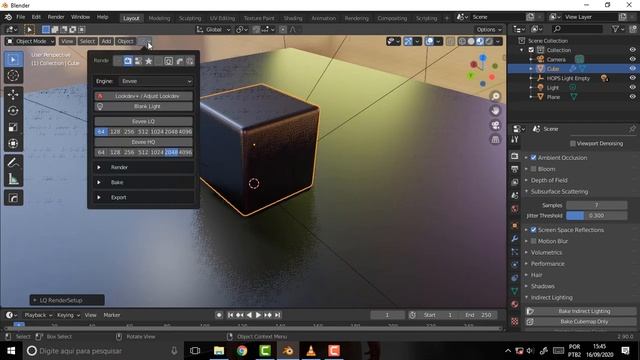Select rendered viewport shading
640x360 pixels.
coord(489,41)
